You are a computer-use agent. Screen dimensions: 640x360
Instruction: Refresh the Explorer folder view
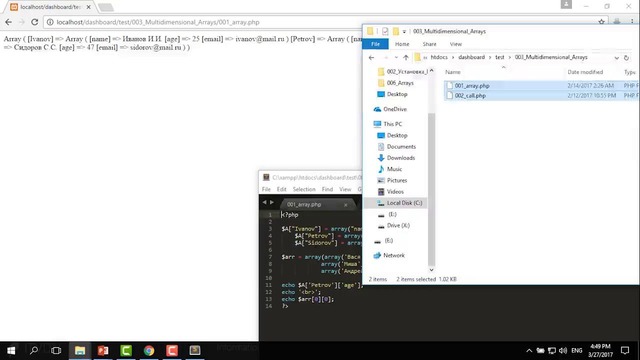pos(627,58)
